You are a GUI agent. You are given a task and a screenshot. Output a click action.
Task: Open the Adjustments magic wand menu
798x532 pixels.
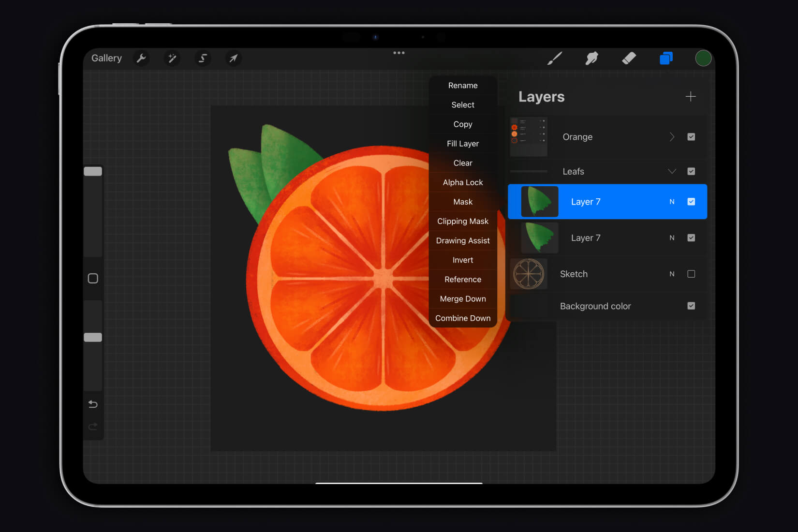tap(172, 59)
